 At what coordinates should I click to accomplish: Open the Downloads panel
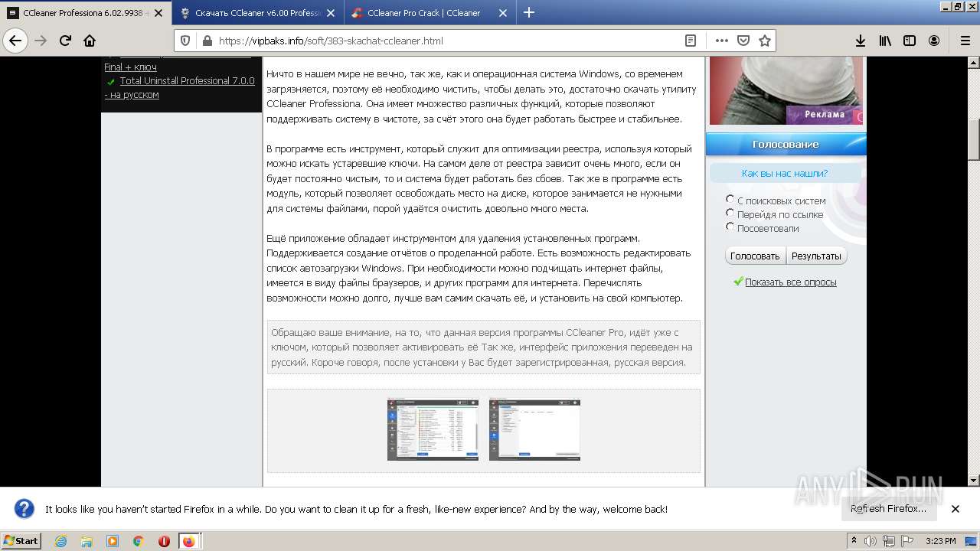coord(860,41)
